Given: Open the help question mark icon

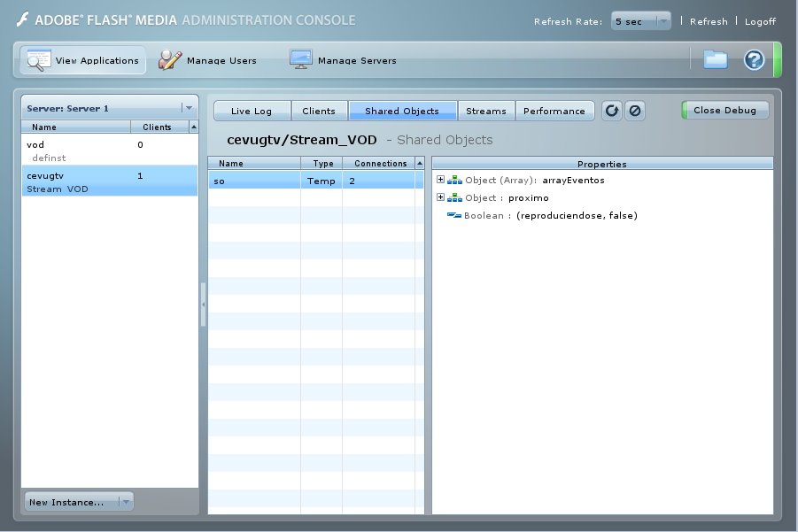Looking at the screenshot, I should coord(754,60).
